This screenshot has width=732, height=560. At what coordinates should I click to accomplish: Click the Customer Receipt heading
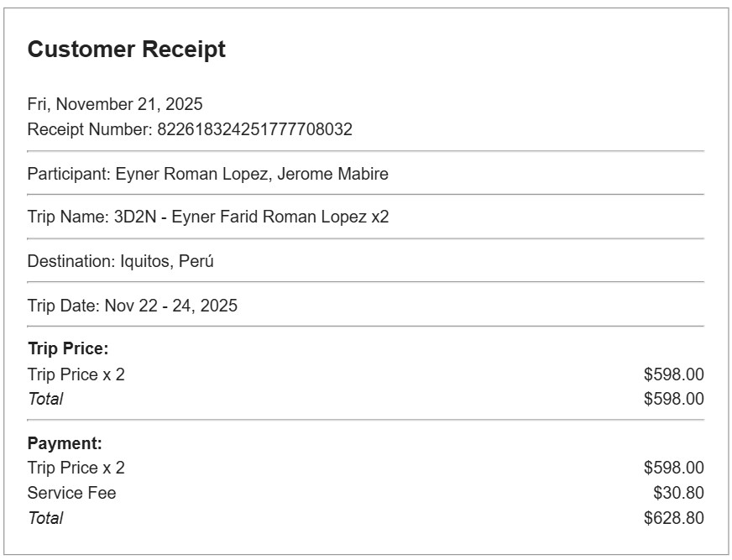click(126, 50)
